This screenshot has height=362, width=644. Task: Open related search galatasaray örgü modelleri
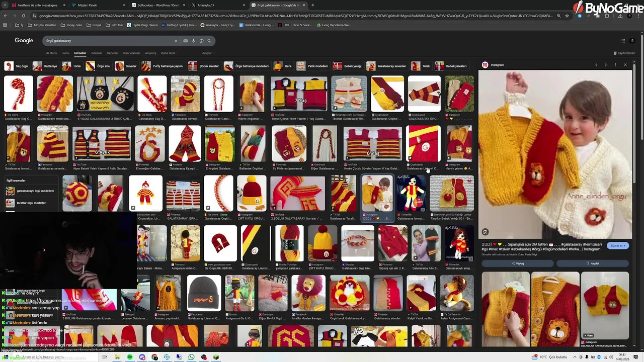[30, 191]
